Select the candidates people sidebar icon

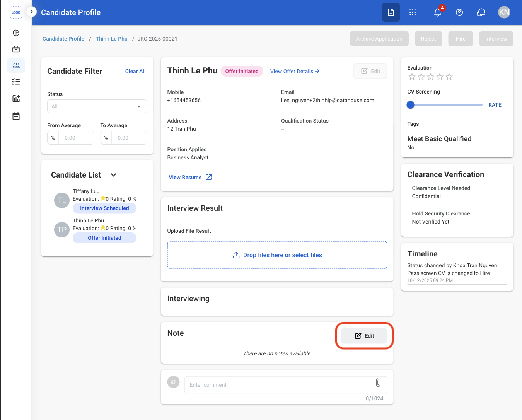[16, 65]
